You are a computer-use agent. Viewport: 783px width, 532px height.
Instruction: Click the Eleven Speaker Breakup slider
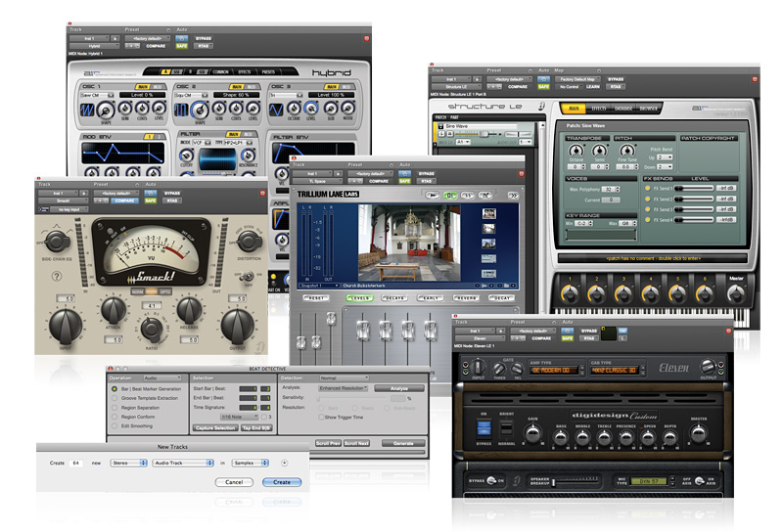click(576, 482)
